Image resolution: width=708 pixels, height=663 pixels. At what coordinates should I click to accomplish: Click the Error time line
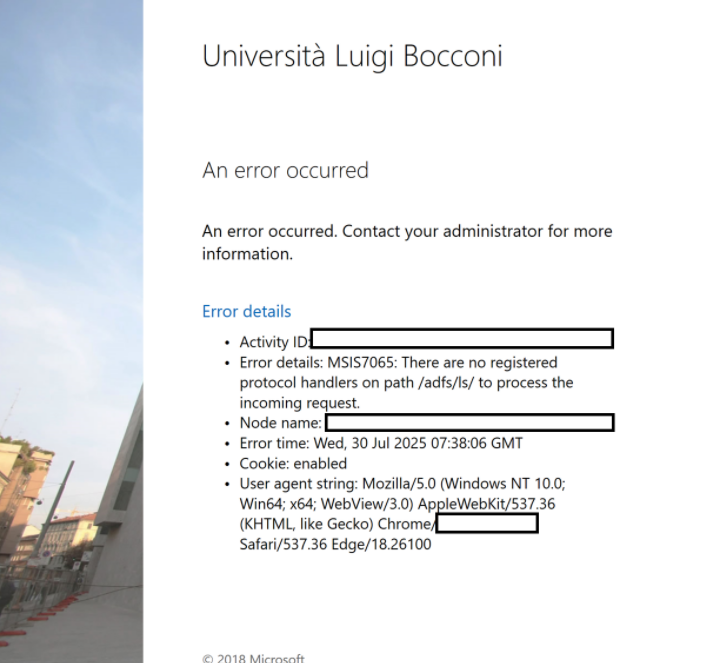point(381,443)
